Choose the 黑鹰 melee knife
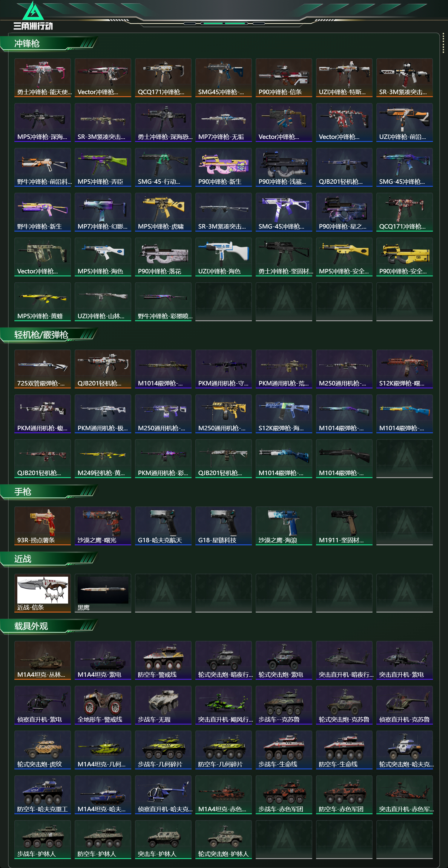This screenshot has height=868, width=448. click(x=103, y=593)
